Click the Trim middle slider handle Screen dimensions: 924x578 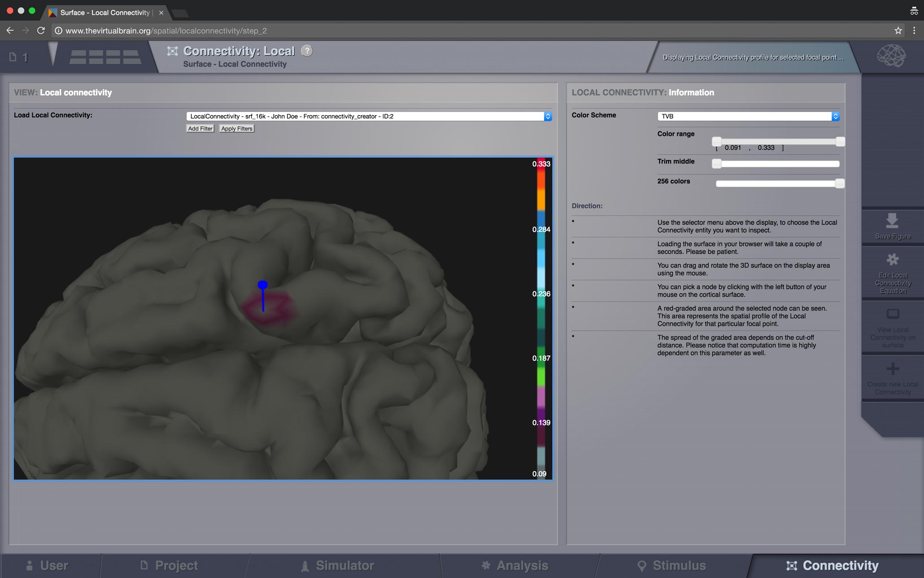717,164
